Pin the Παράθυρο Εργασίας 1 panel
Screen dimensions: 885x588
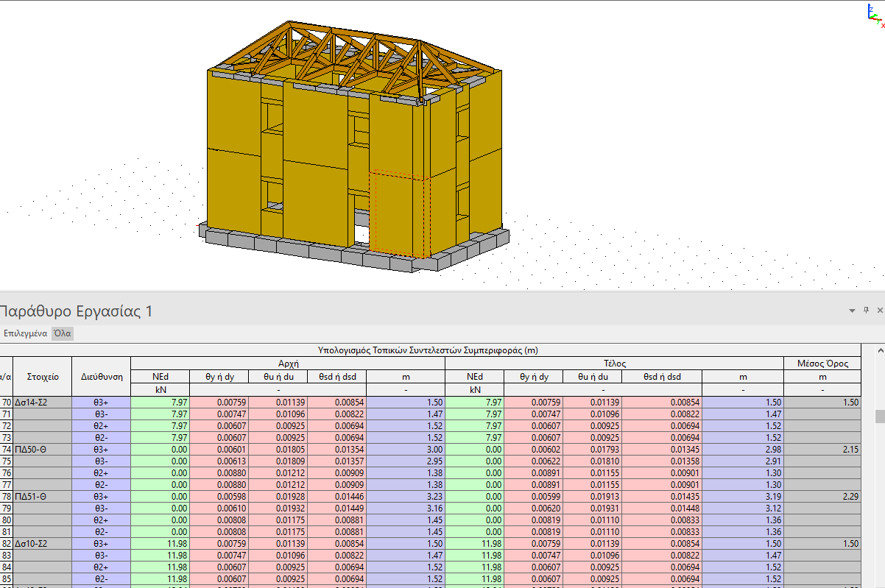[x=867, y=311]
